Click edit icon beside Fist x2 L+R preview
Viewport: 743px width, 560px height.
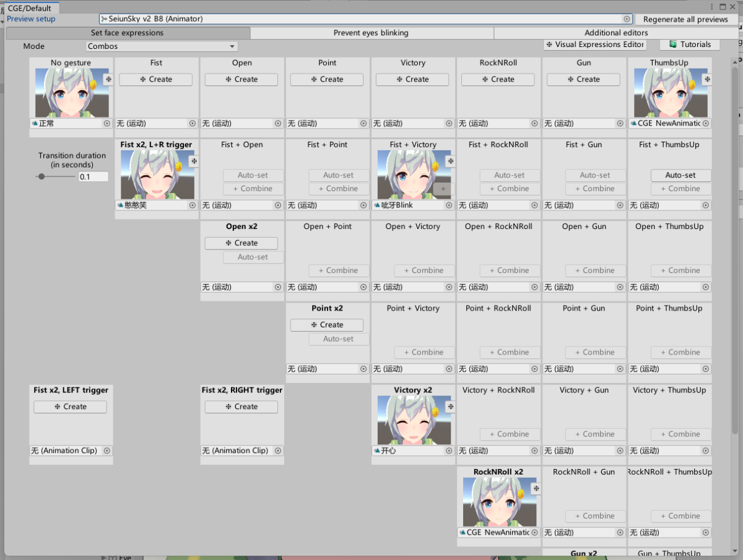click(x=194, y=161)
